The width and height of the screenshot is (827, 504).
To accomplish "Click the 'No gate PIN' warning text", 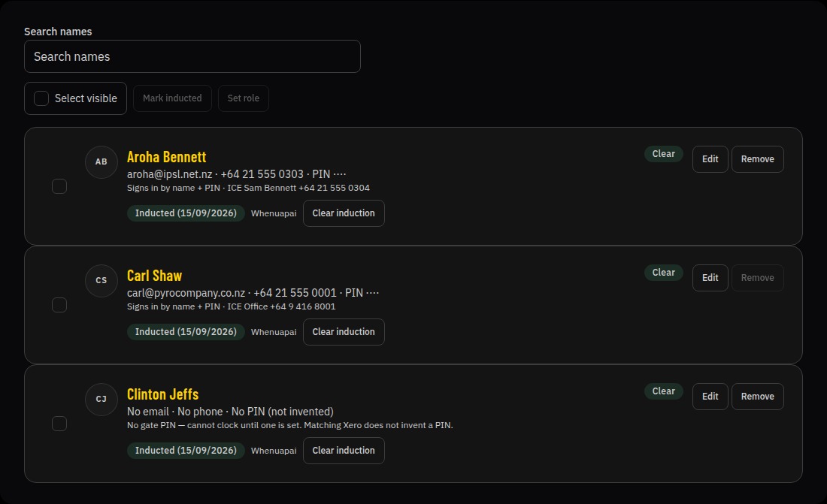I will pos(290,425).
